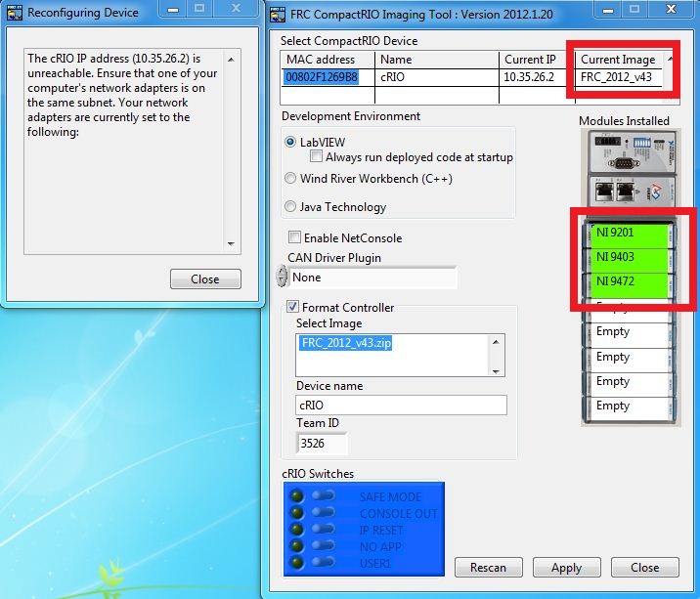This screenshot has height=599, width=700.
Task: Click the cRIO name cell in device table
Action: tap(437, 77)
